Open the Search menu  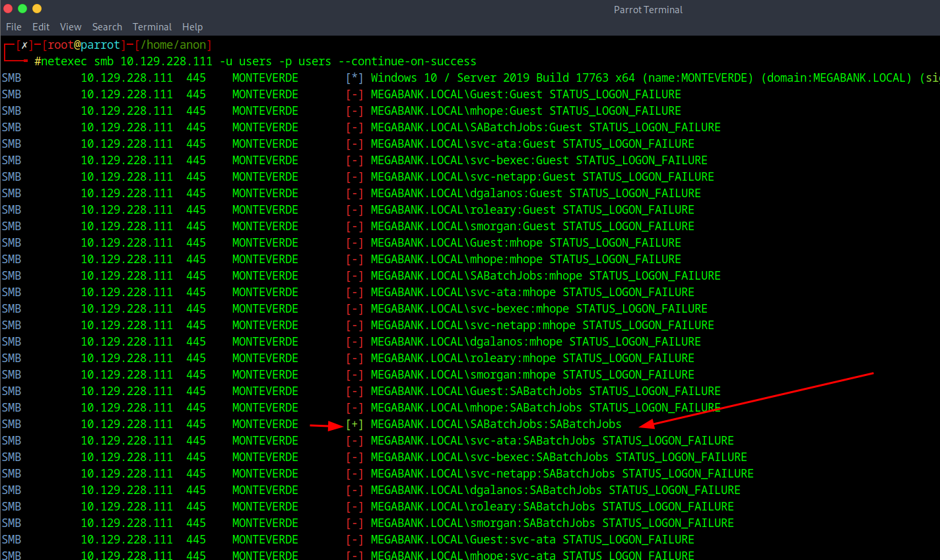[x=107, y=27]
